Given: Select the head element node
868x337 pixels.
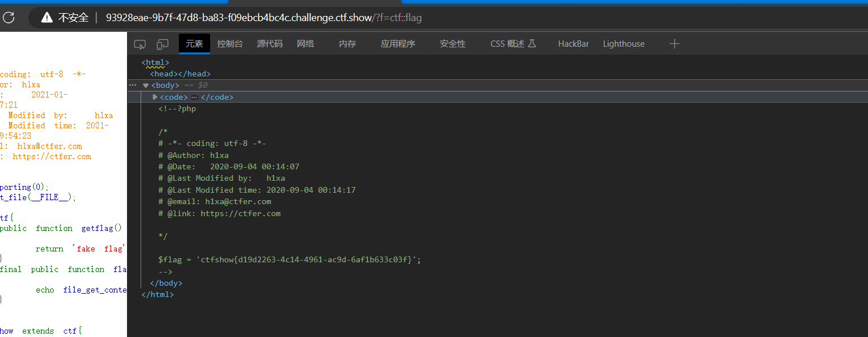Looking at the screenshot, I should click(180, 74).
